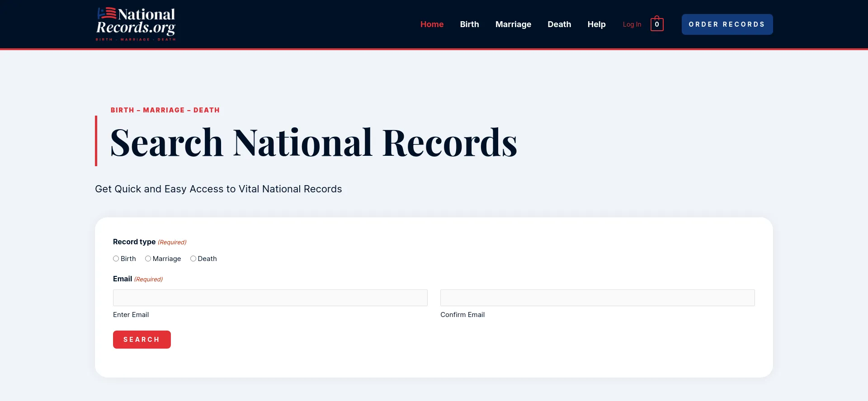The image size is (868, 401).
Task: Select the Marriage record type radio
Action: [148, 259]
